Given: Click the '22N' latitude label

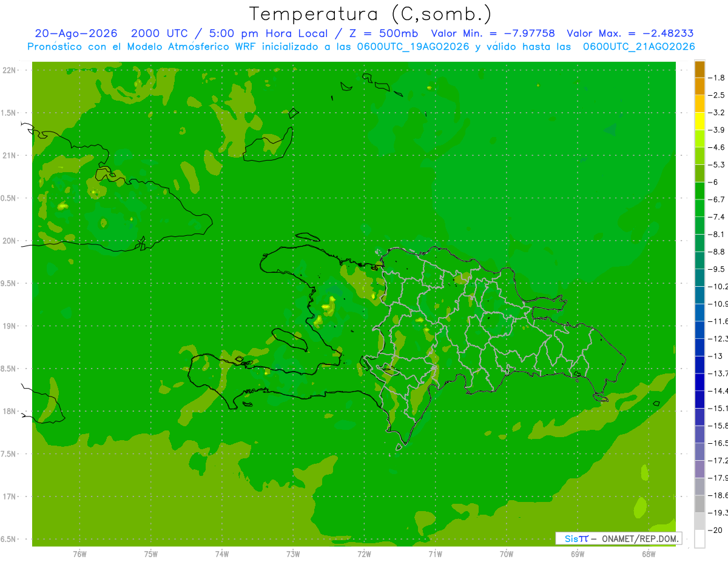Looking at the screenshot, I should coord(9,70).
